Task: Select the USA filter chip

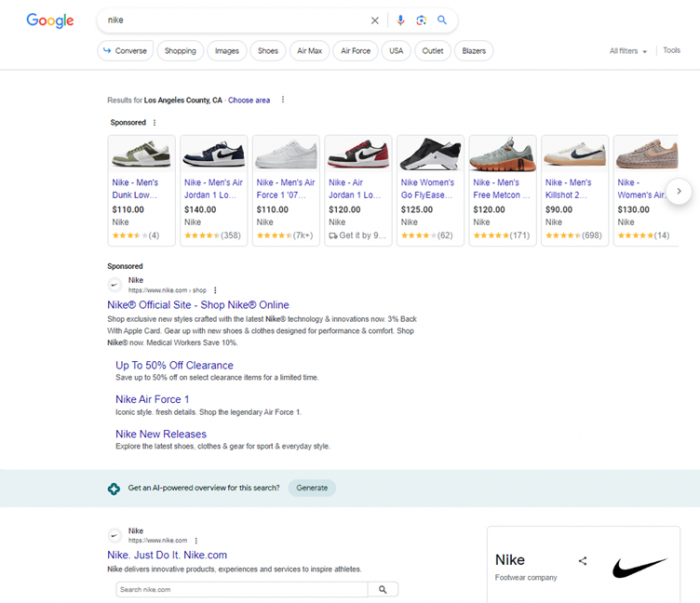Action: click(x=396, y=50)
